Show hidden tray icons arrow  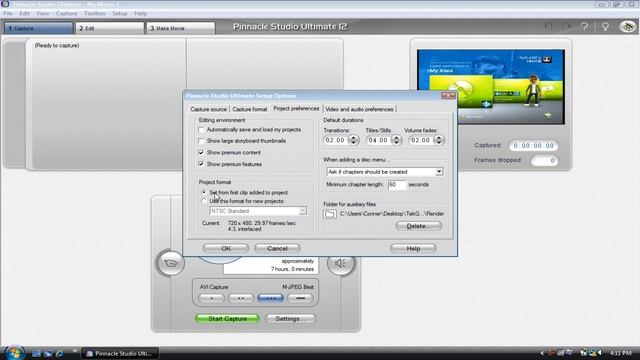click(x=542, y=353)
